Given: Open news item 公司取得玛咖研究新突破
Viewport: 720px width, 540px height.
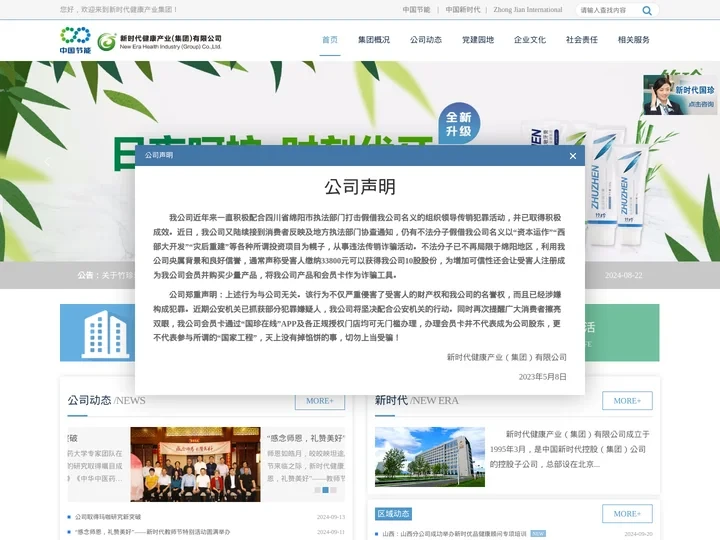Looking at the screenshot, I should pos(108,517).
